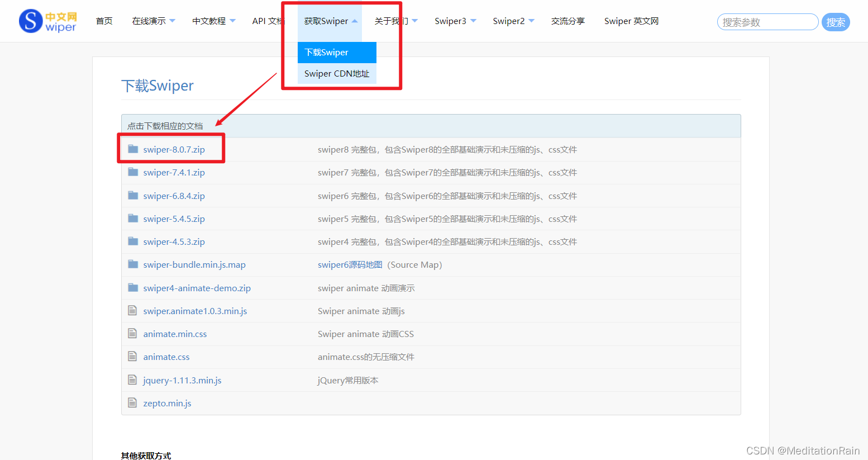Image resolution: width=868 pixels, height=460 pixels.
Task: Click file icon beside zepto.min.js
Action: pos(132,403)
